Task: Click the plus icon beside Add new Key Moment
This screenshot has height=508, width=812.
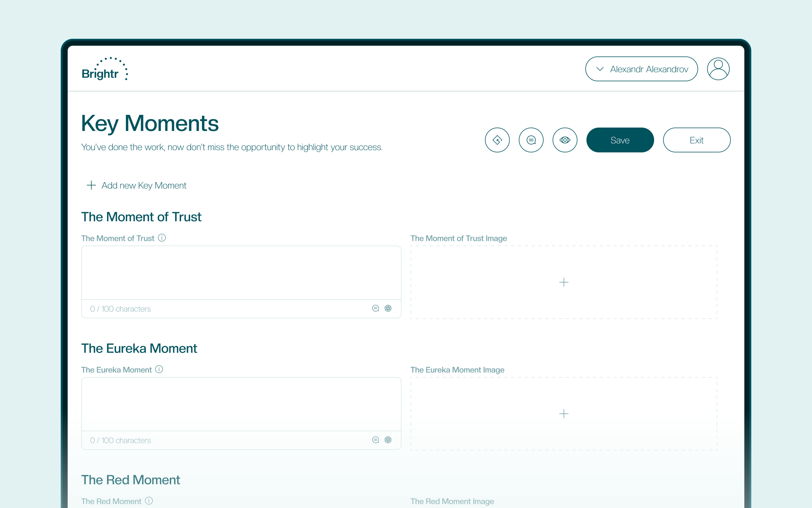Action: 91,185
